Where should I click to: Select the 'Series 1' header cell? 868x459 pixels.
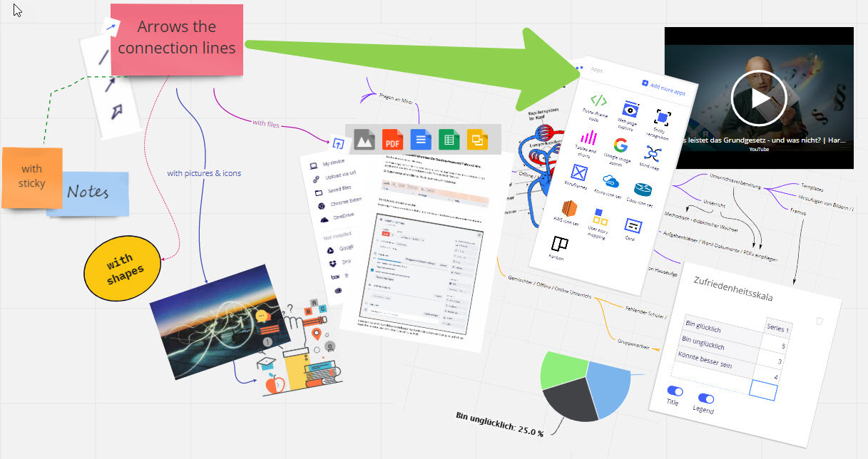[777, 329]
